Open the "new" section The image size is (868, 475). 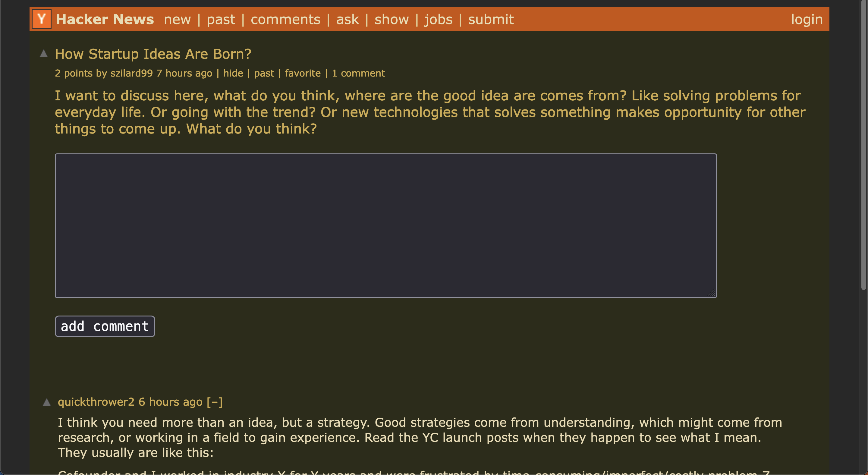pyautogui.click(x=178, y=19)
